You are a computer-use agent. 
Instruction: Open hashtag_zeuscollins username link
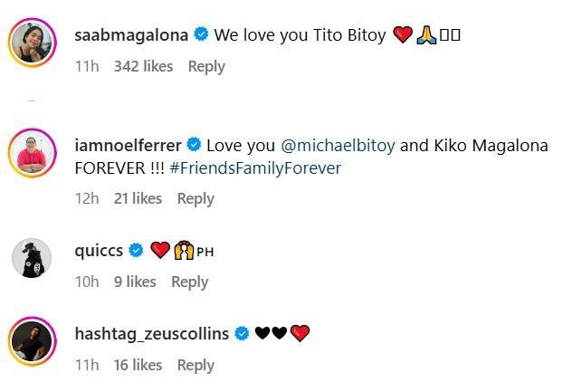tap(151, 334)
